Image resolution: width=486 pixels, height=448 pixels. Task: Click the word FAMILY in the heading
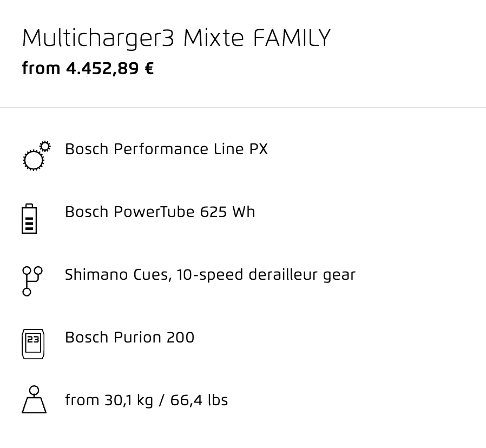292,38
